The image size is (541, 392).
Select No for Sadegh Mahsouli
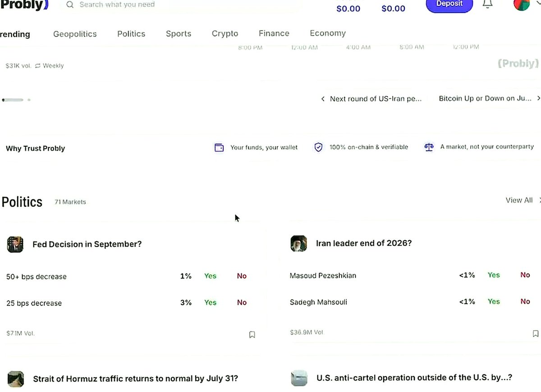point(525,301)
